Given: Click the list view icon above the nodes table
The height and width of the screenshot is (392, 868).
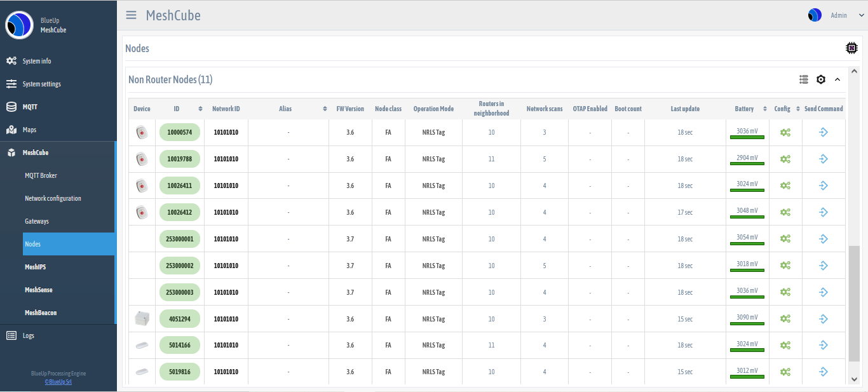Looking at the screenshot, I should 803,79.
